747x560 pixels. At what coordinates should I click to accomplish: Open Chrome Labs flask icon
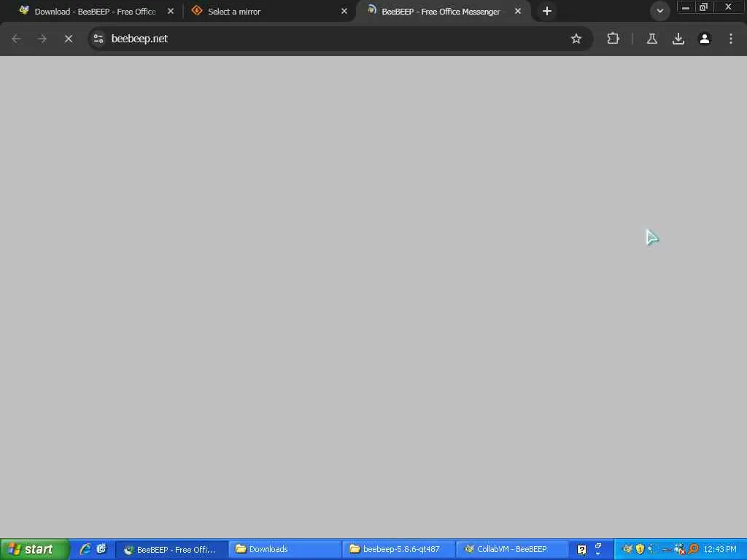click(x=651, y=39)
